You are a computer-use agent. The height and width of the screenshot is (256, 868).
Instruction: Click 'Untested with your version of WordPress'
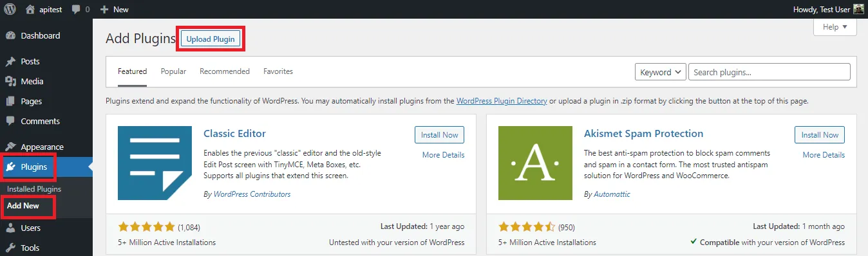[397, 242]
